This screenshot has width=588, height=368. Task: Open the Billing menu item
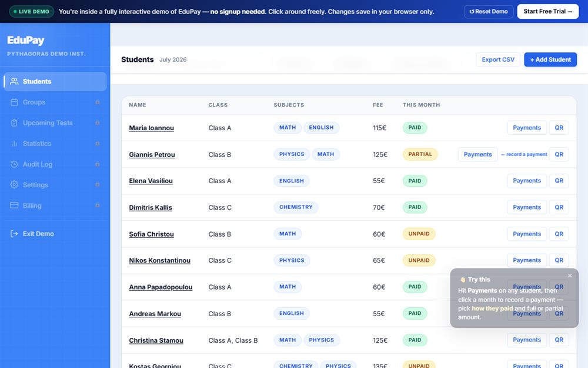[x=55, y=205]
